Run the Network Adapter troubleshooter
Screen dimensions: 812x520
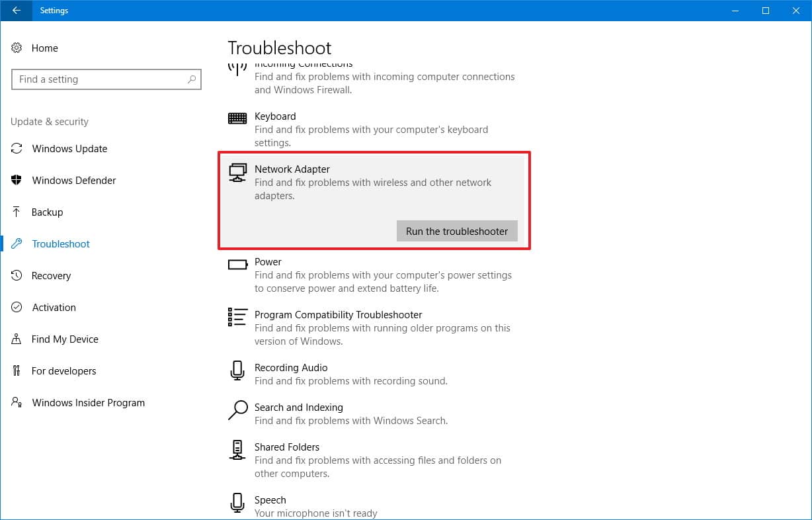(x=457, y=232)
